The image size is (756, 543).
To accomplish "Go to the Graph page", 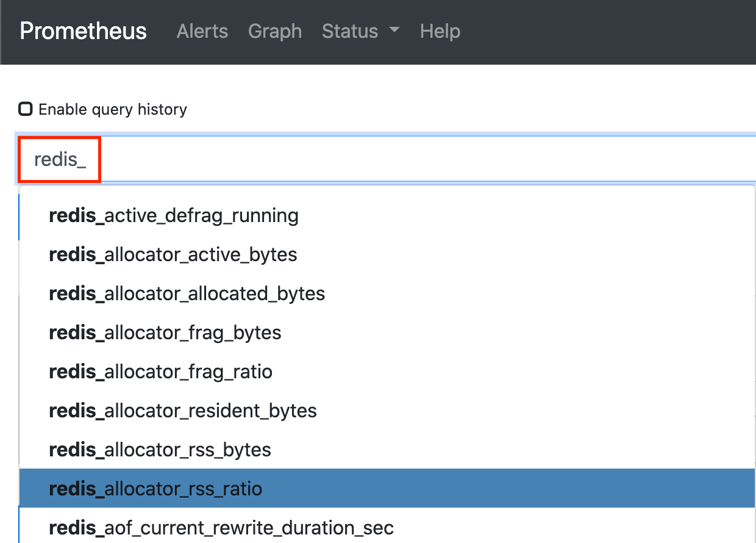I will click(x=275, y=31).
